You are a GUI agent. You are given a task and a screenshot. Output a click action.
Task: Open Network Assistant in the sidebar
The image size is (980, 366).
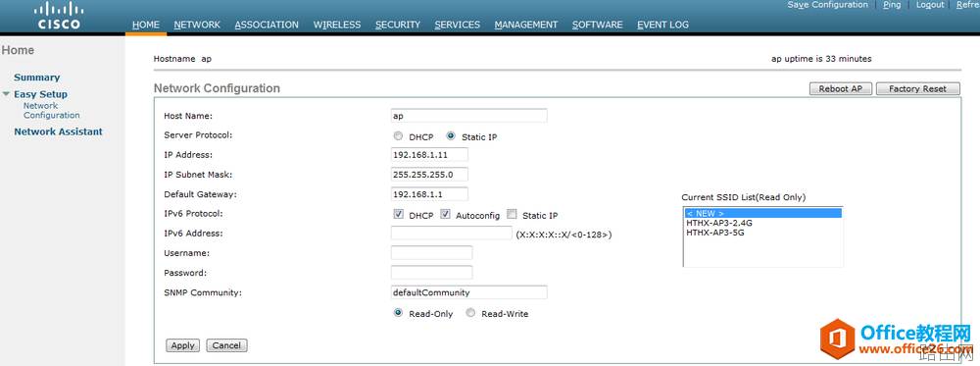(58, 132)
